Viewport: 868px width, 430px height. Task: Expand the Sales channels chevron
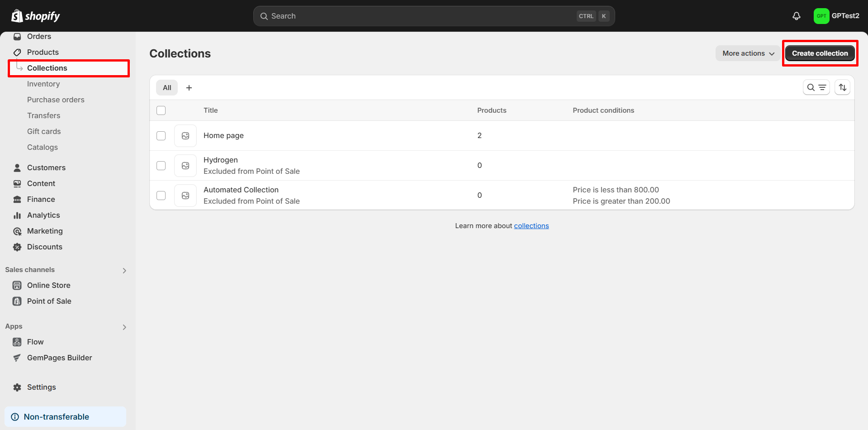(124, 271)
